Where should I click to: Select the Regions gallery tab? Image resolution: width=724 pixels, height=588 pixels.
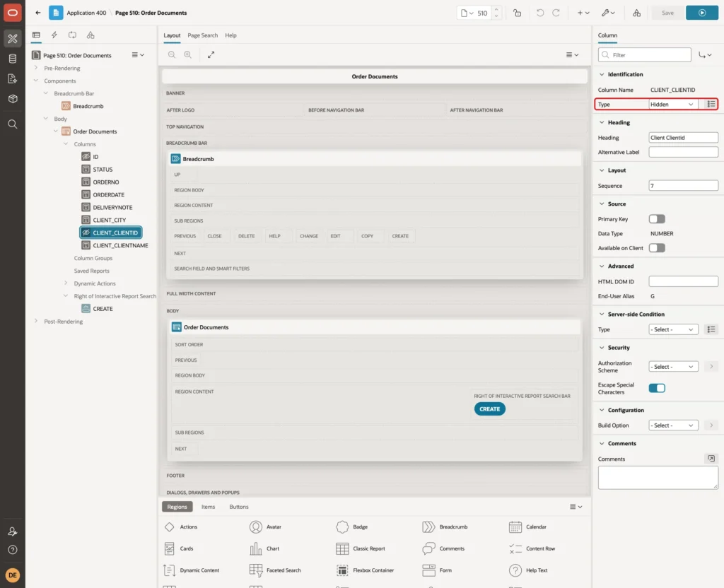[177, 506]
